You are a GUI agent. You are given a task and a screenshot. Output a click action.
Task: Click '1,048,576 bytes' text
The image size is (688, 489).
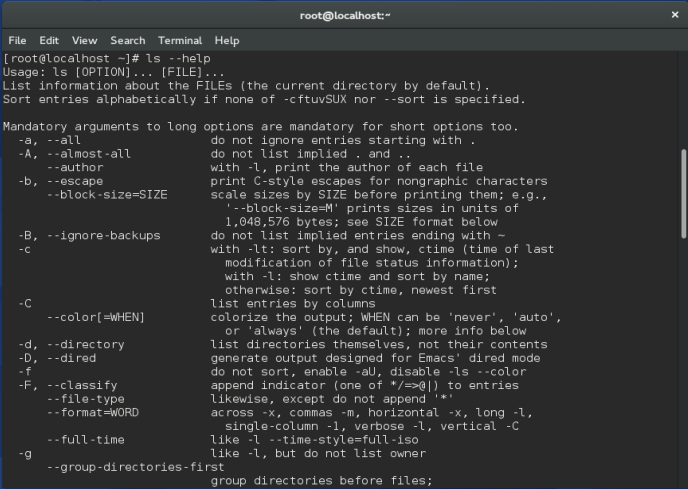coord(282,222)
